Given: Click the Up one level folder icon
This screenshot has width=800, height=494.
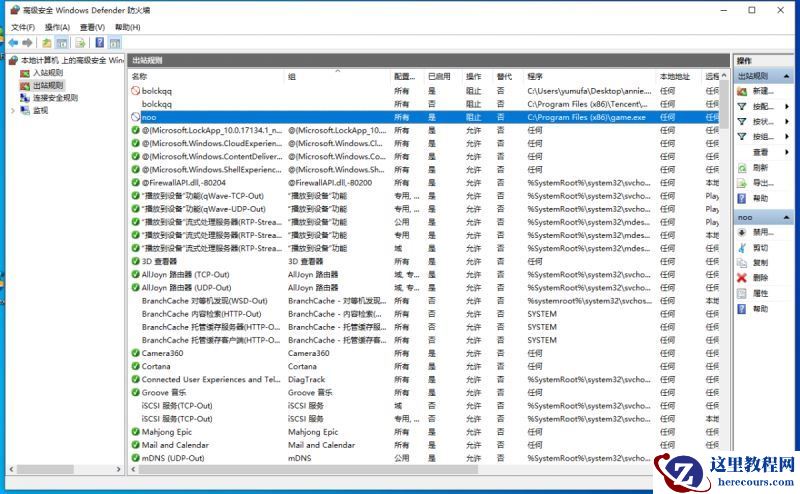Looking at the screenshot, I should click(x=46, y=43).
